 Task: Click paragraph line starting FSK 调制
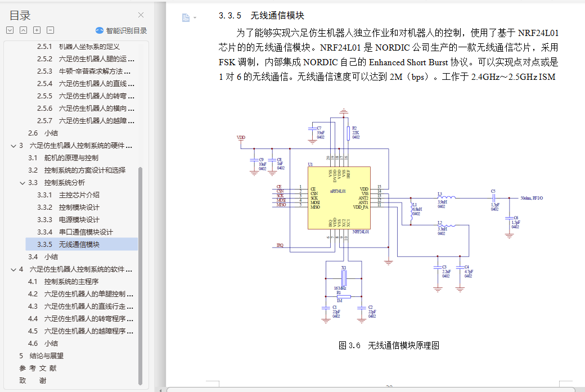(388, 62)
